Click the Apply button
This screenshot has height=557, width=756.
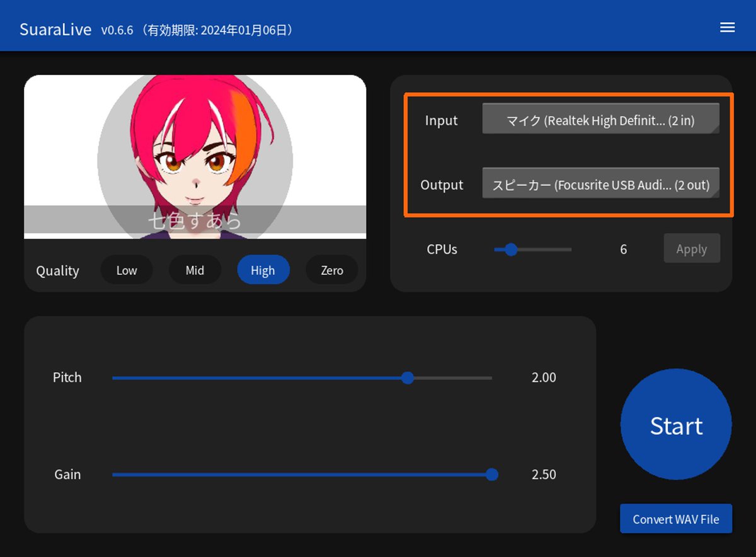coord(692,249)
